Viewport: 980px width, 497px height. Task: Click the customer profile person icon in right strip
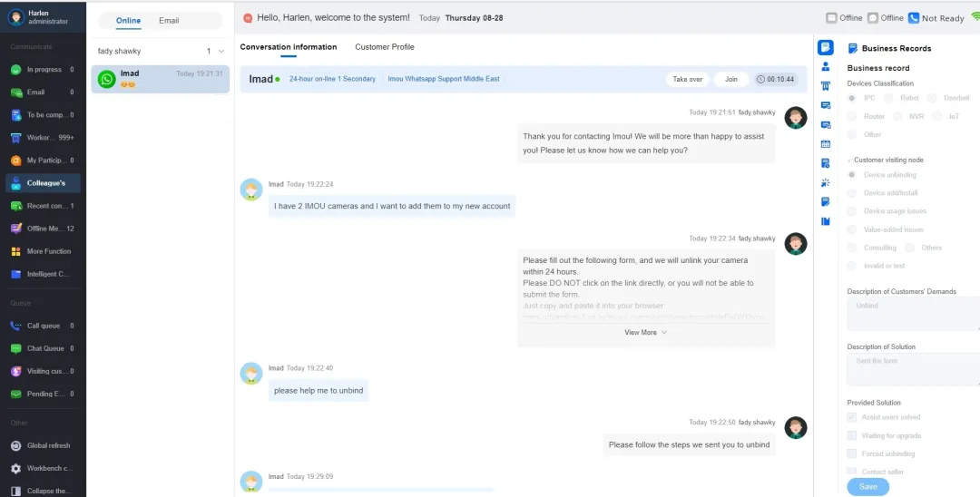click(826, 67)
